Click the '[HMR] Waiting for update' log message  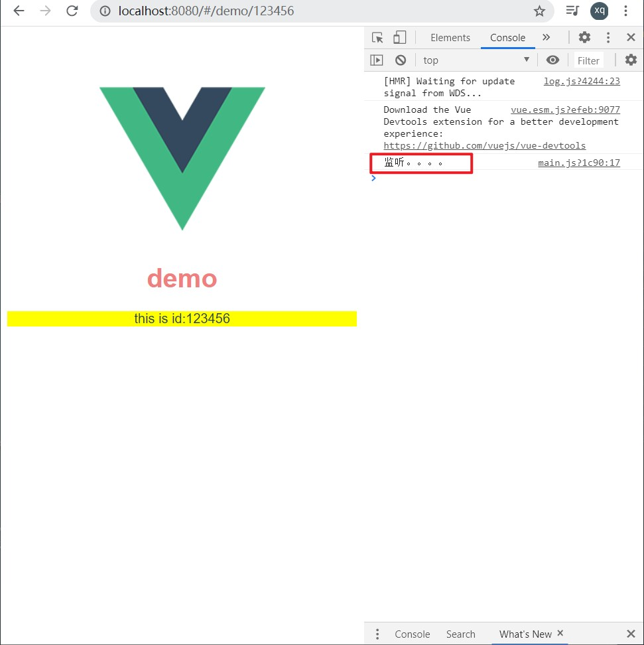click(x=448, y=87)
